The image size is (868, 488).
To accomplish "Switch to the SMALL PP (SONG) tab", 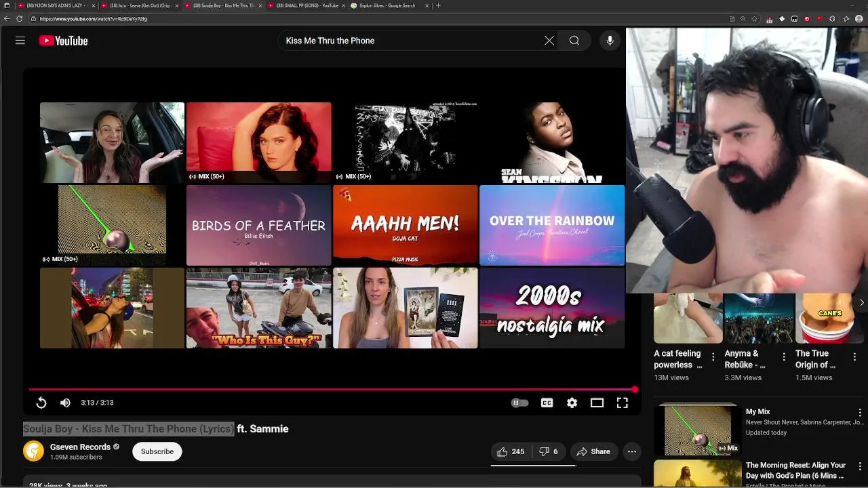I will pos(307,5).
